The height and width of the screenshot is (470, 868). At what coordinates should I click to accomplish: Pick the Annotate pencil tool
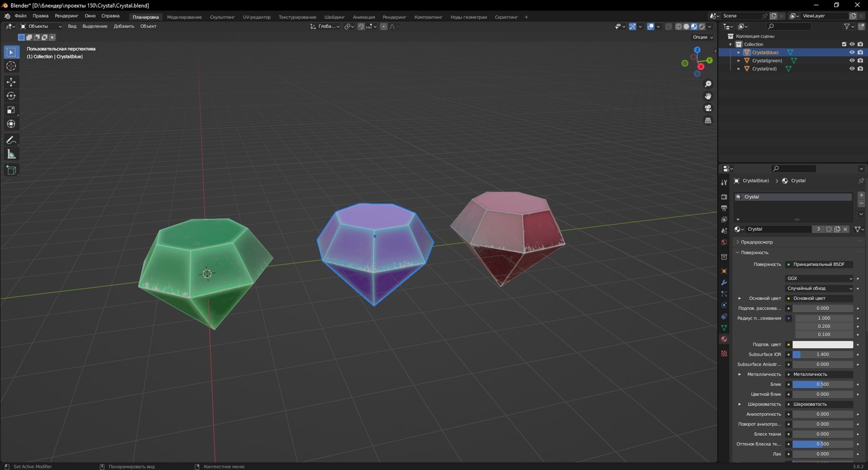(x=11, y=140)
